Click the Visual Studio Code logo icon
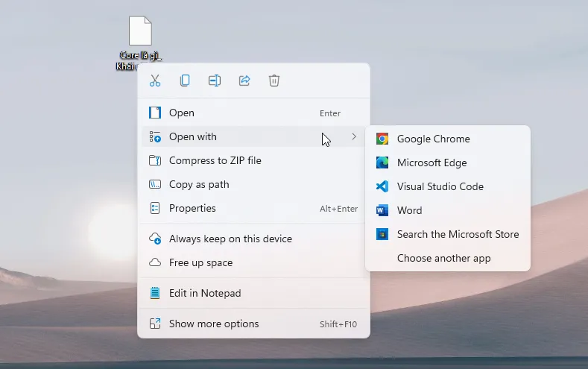588x369 pixels. [x=382, y=186]
